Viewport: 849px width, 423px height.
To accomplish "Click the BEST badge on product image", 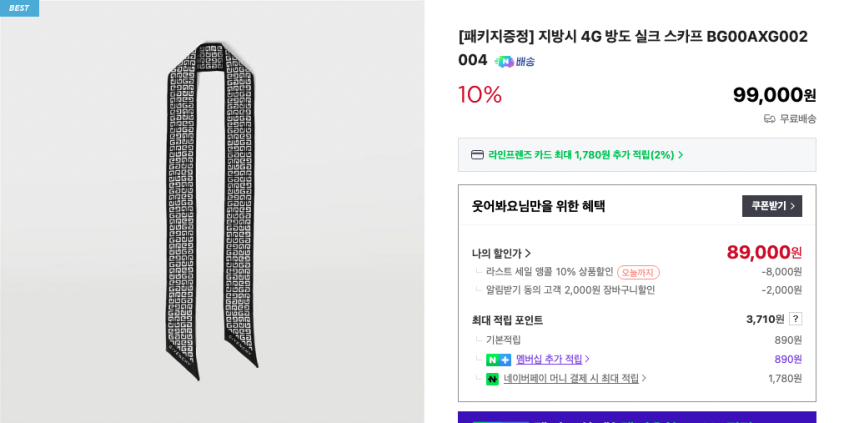I will tap(19, 8).
